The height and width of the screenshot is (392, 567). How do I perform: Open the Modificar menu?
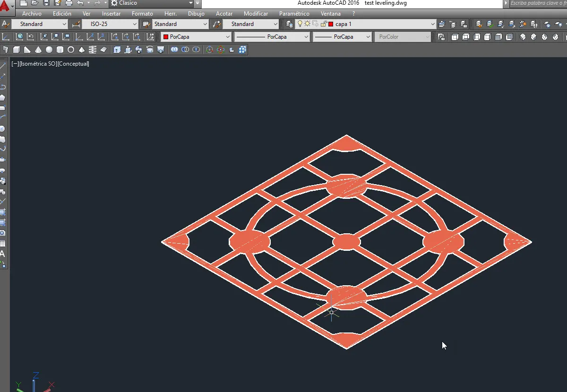point(256,14)
